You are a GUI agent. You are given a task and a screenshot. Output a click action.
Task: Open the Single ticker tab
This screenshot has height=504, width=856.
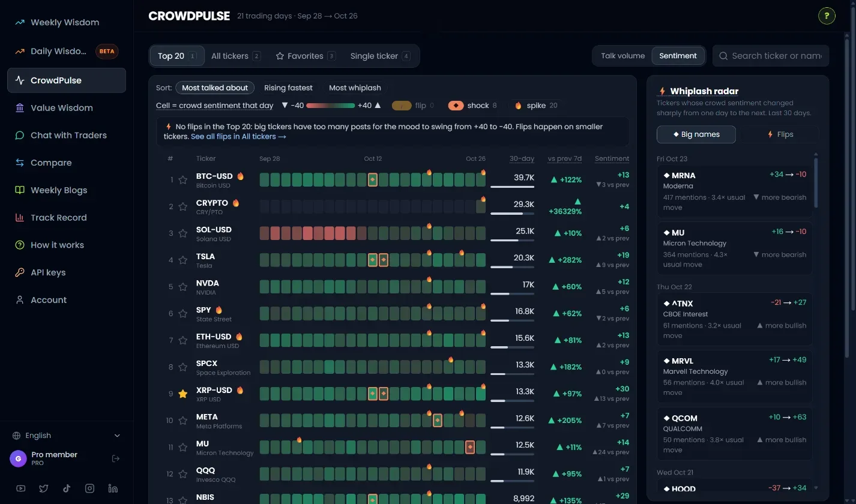381,56
